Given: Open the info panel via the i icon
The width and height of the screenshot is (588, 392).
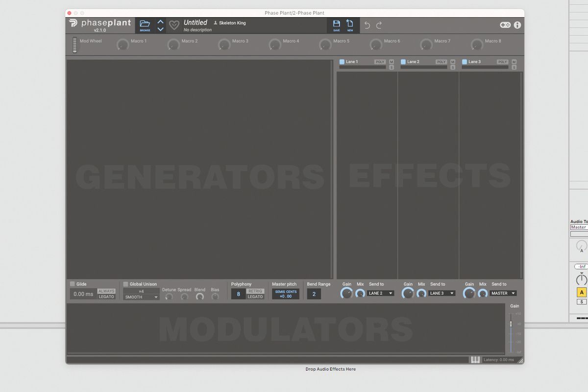Looking at the screenshot, I should click(x=517, y=25).
